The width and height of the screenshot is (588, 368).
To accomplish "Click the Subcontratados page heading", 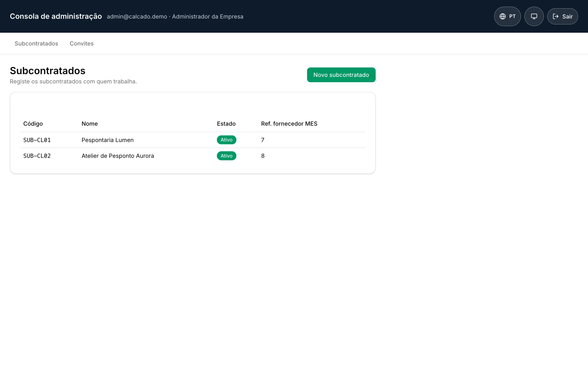I will pos(48,71).
